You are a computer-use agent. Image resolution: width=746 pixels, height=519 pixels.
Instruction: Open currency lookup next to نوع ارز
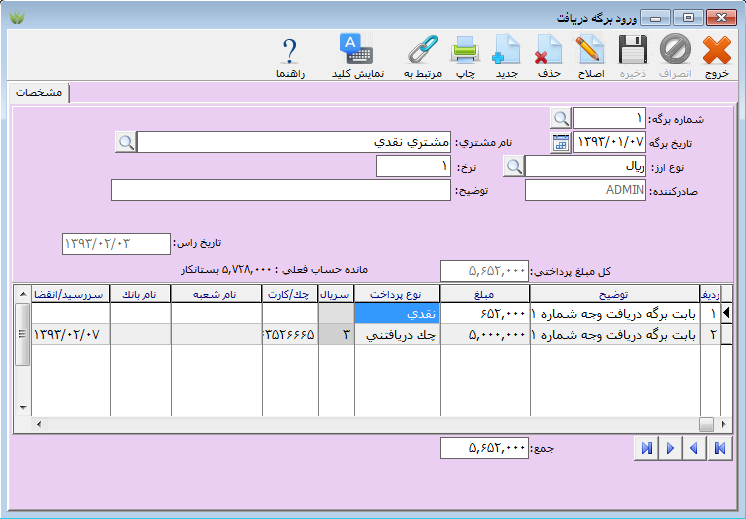(513, 167)
